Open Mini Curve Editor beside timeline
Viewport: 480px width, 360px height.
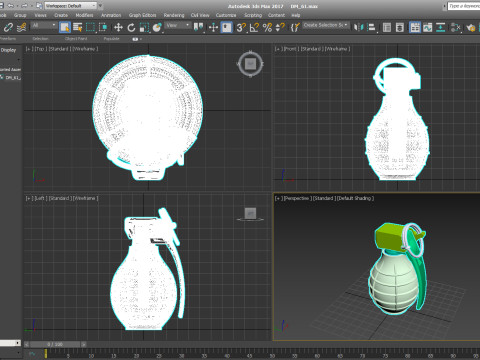pyautogui.click(x=32, y=354)
